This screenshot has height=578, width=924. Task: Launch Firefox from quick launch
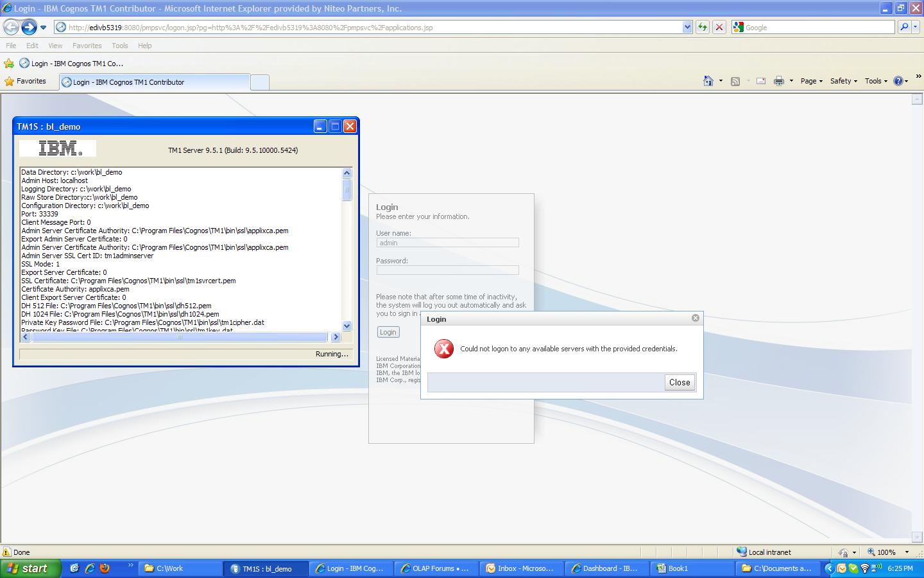[x=105, y=568]
